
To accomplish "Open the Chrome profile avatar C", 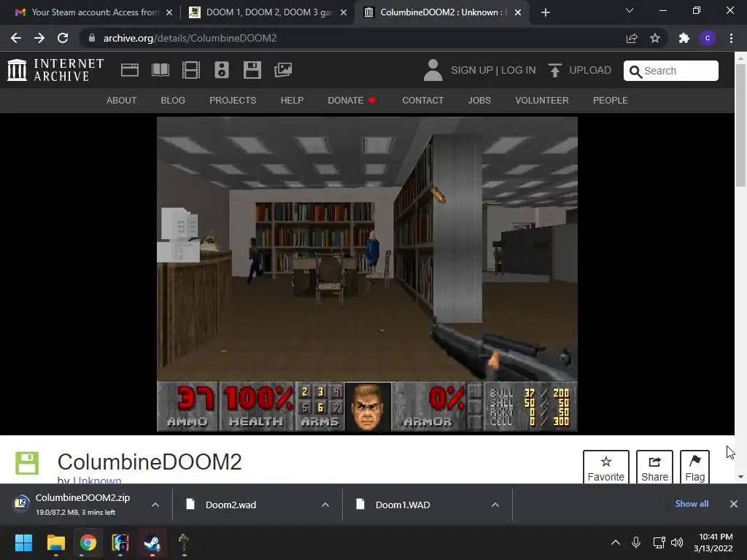I will (708, 38).
